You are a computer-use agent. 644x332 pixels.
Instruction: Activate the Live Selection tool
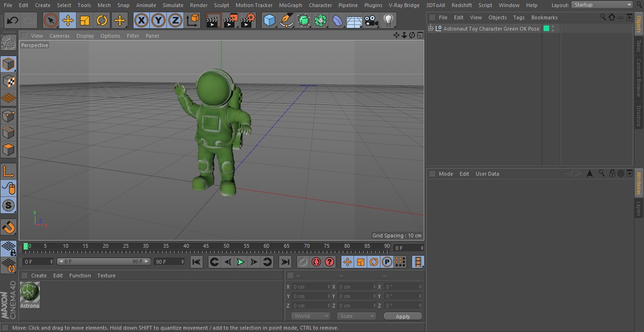[51, 20]
